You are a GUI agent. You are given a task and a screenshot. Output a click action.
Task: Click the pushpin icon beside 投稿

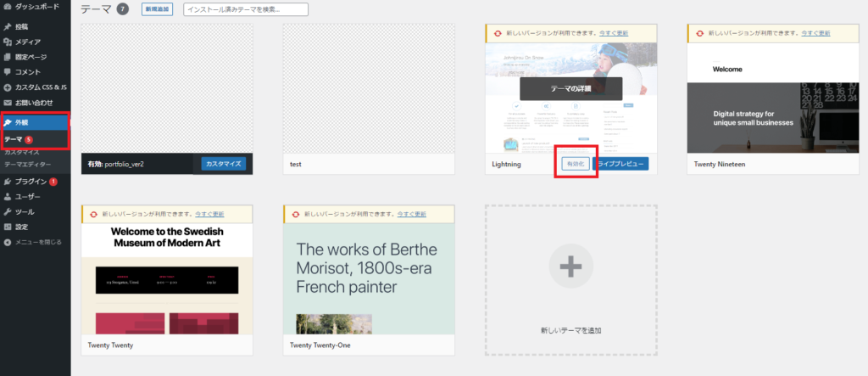[x=8, y=26]
